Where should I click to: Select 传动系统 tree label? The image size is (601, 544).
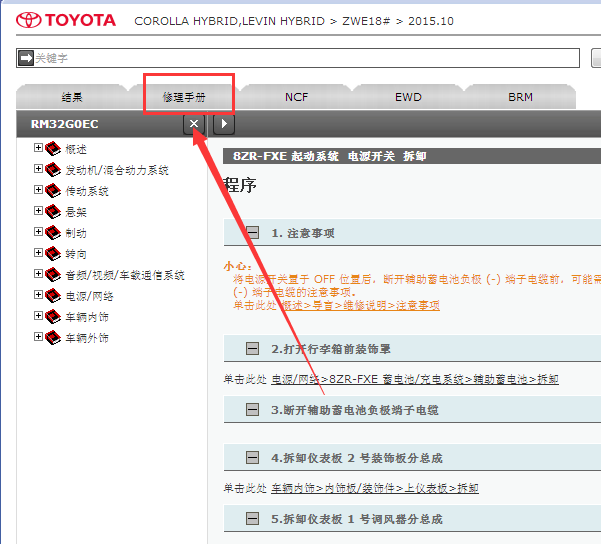pyautogui.click(x=87, y=191)
